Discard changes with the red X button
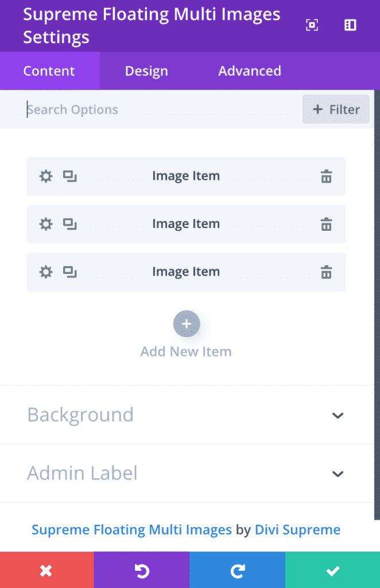 coord(47,570)
